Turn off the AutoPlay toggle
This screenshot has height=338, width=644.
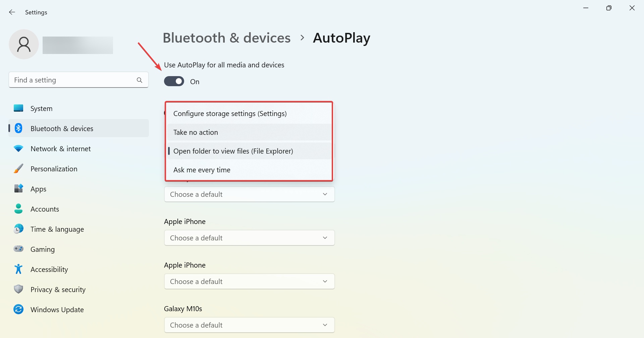tap(174, 81)
